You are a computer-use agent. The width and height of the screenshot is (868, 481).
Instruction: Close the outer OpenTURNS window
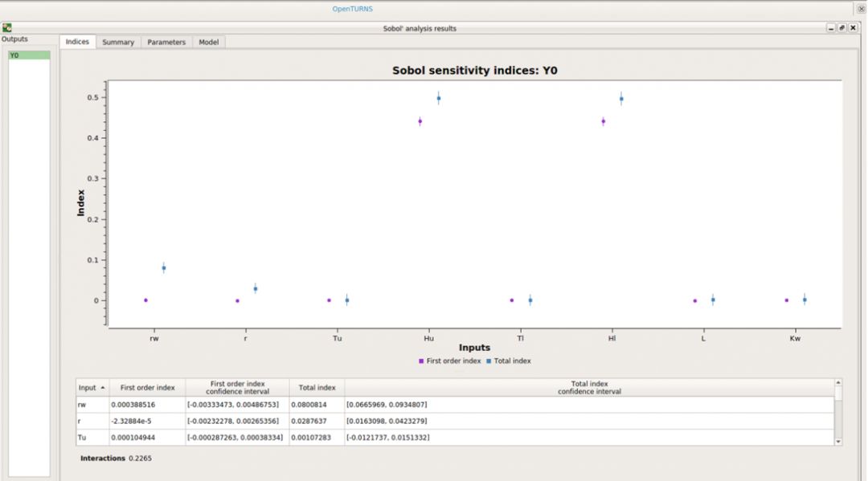tap(862, 9)
